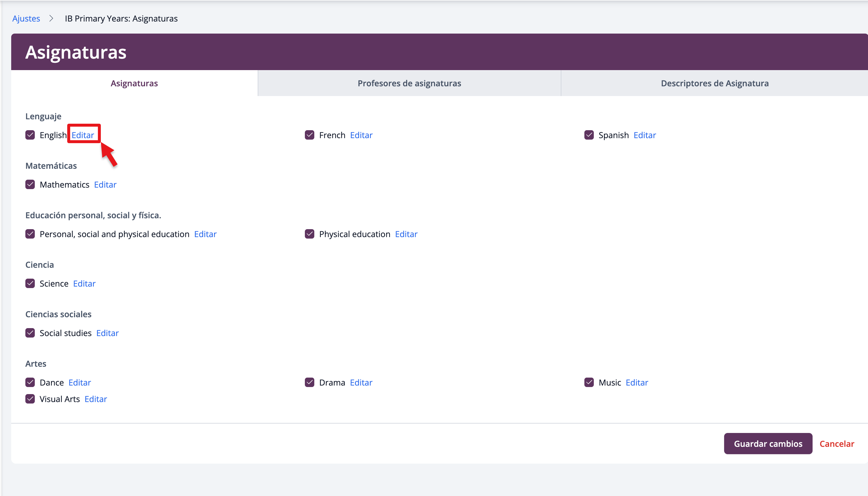The height and width of the screenshot is (496, 868).
Task: Select the Asignaturas tab
Action: click(x=134, y=83)
